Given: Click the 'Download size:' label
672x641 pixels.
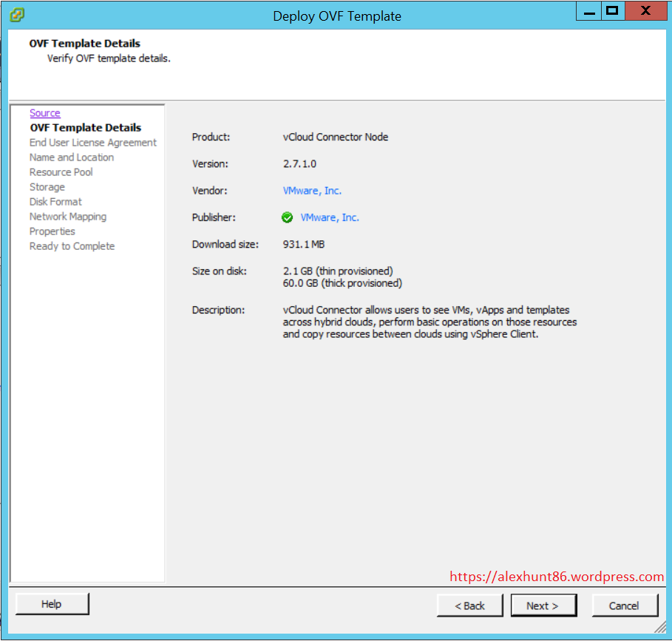Looking at the screenshot, I should [x=225, y=245].
